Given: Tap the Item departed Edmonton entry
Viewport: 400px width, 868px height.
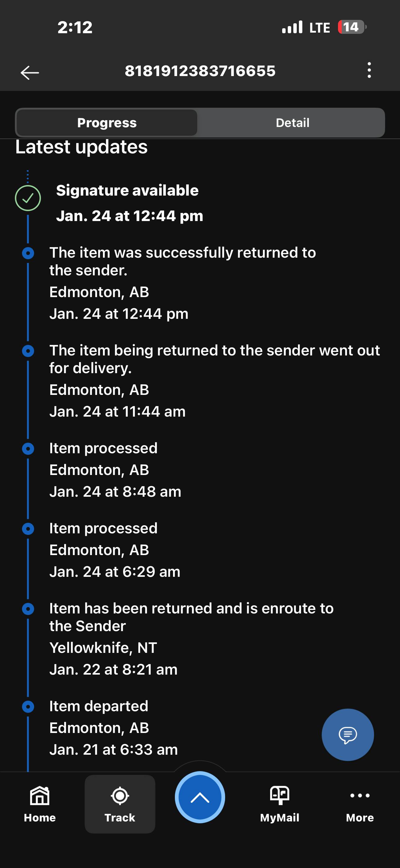Looking at the screenshot, I should click(113, 728).
